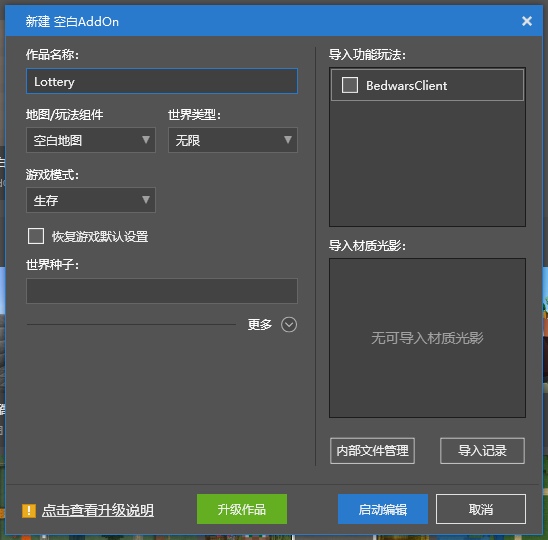Screen dimensions: 548x540
Task: Click the 作品名称 field containing Lottery
Action: pyautogui.click(x=162, y=81)
